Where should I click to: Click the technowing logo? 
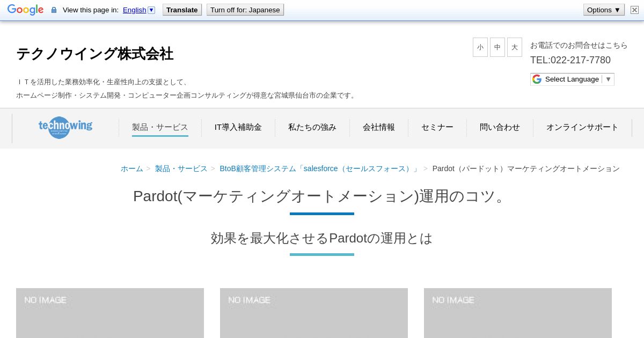[65, 127]
